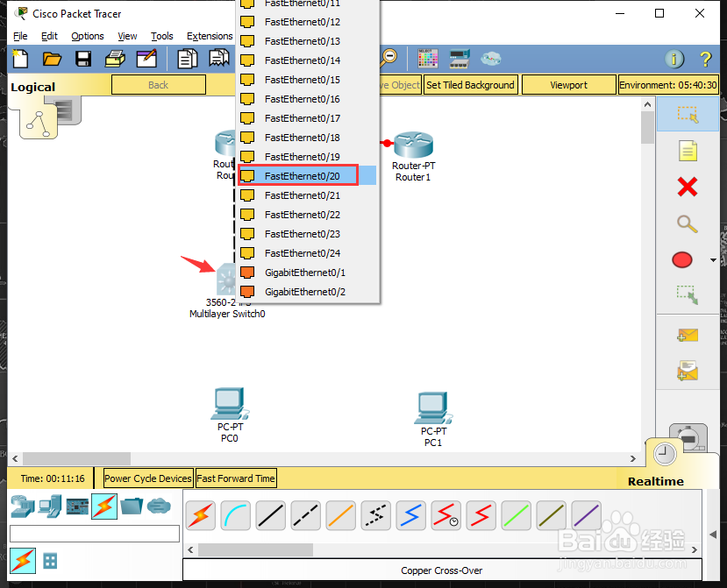Activate the Select tool in the right panel
The height and width of the screenshot is (588, 727).
[x=688, y=115]
